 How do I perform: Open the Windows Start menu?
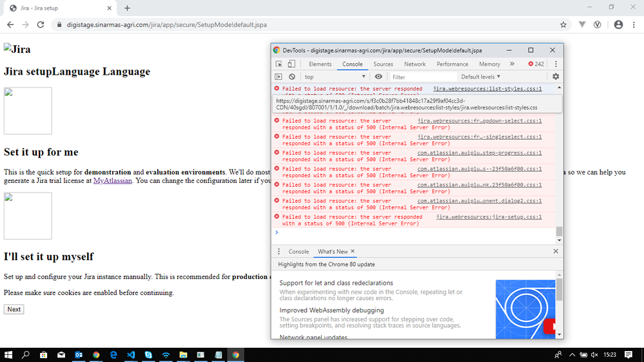(x=8, y=355)
